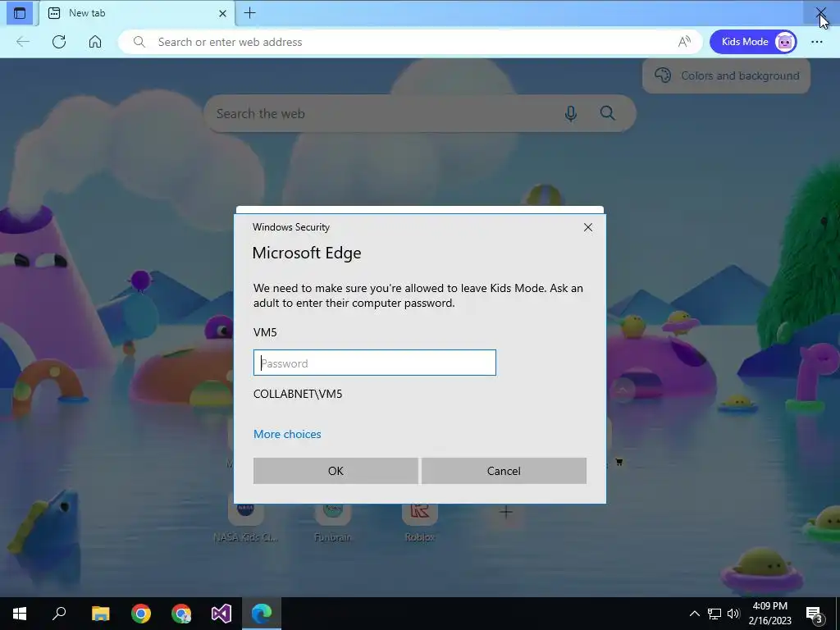Start voice search with microphone icon
This screenshot has height=630, width=840.
pos(571,113)
